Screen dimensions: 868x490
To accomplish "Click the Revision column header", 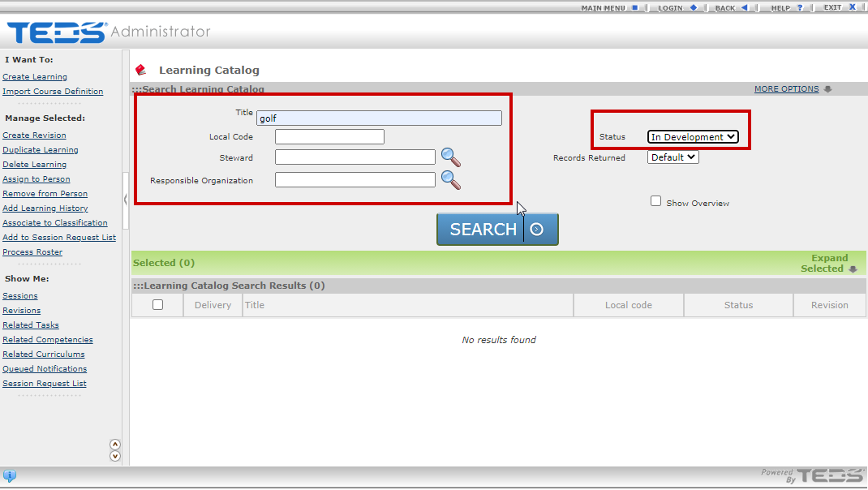I will pyautogui.click(x=829, y=305).
